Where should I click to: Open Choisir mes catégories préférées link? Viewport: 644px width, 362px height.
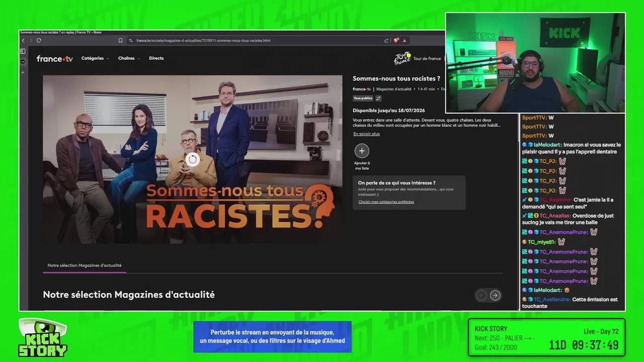(386, 202)
